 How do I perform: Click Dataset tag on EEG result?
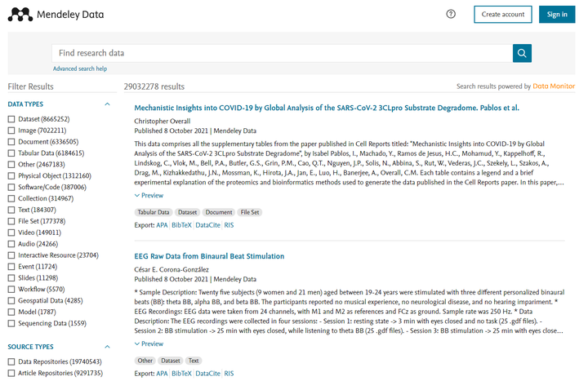tap(171, 361)
